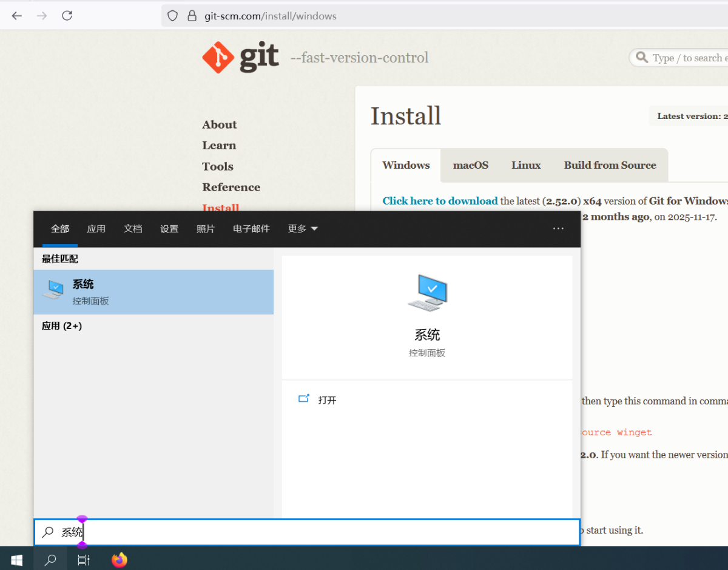Open Task View on the taskbar
Screen dimensions: 728x570
click(x=84, y=560)
